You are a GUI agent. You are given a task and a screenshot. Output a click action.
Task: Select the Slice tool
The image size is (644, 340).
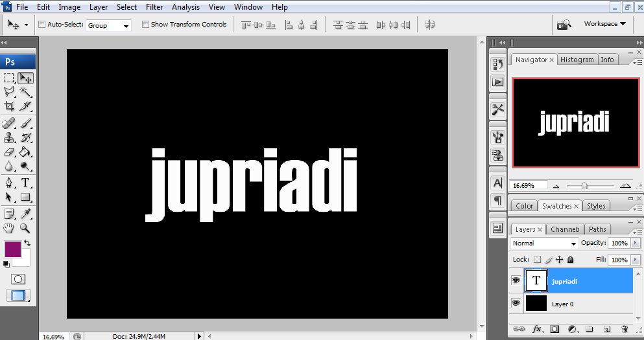(x=25, y=106)
